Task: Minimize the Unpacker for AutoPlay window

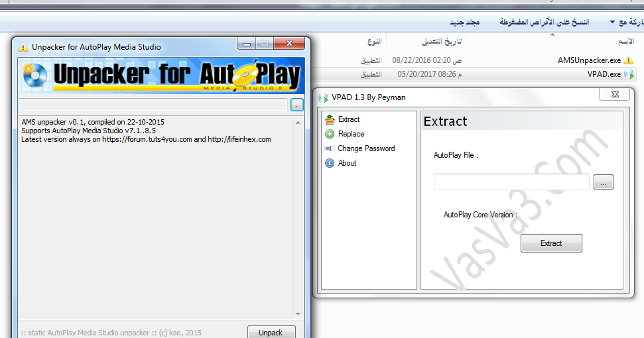Action: tap(247, 43)
